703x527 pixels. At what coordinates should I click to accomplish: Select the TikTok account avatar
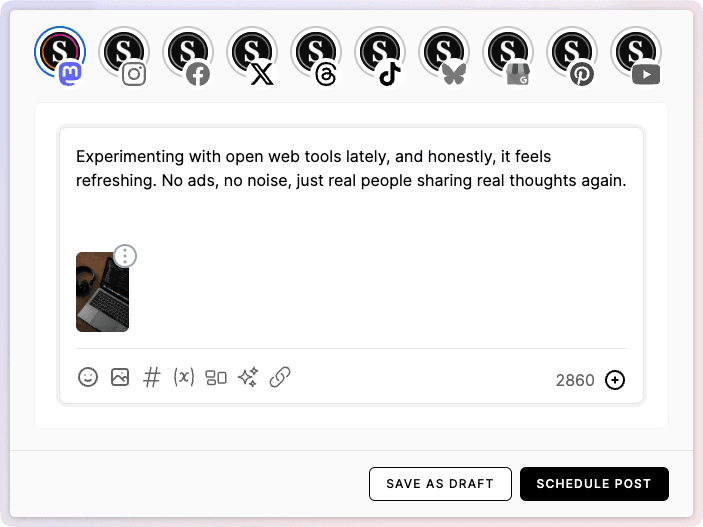tap(380, 52)
